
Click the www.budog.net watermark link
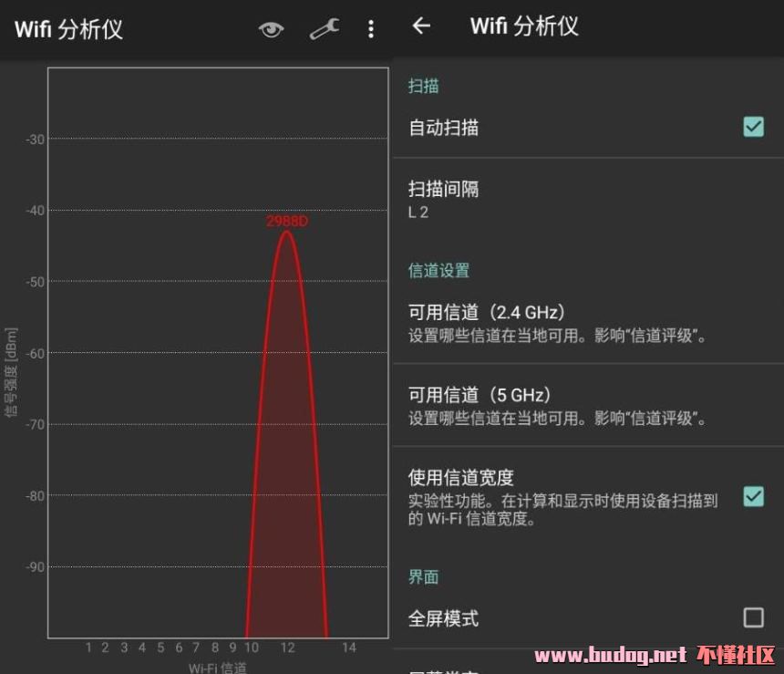tap(610, 655)
